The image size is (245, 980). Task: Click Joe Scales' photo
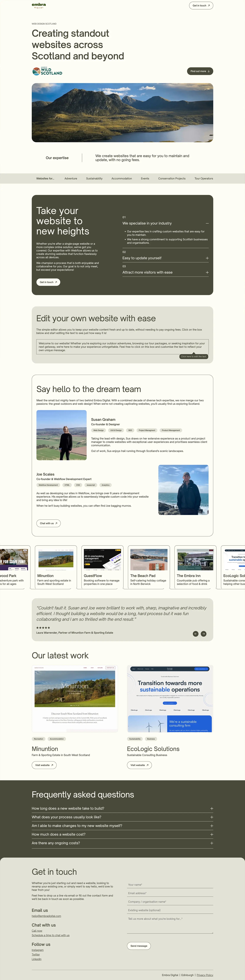click(183, 490)
